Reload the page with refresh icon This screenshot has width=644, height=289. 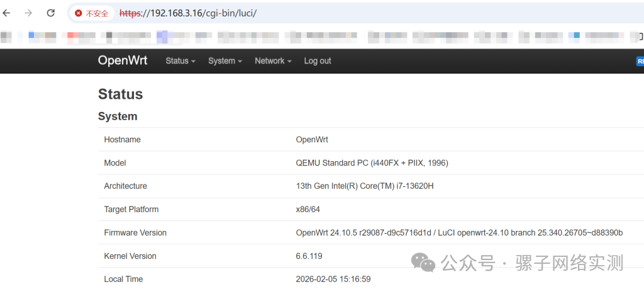[50, 13]
